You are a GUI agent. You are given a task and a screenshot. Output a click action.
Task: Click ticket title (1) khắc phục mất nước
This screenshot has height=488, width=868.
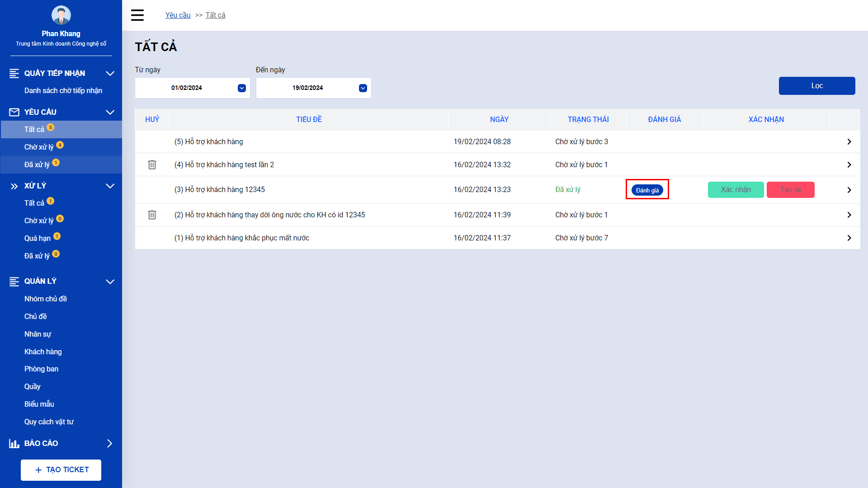(242, 238)
